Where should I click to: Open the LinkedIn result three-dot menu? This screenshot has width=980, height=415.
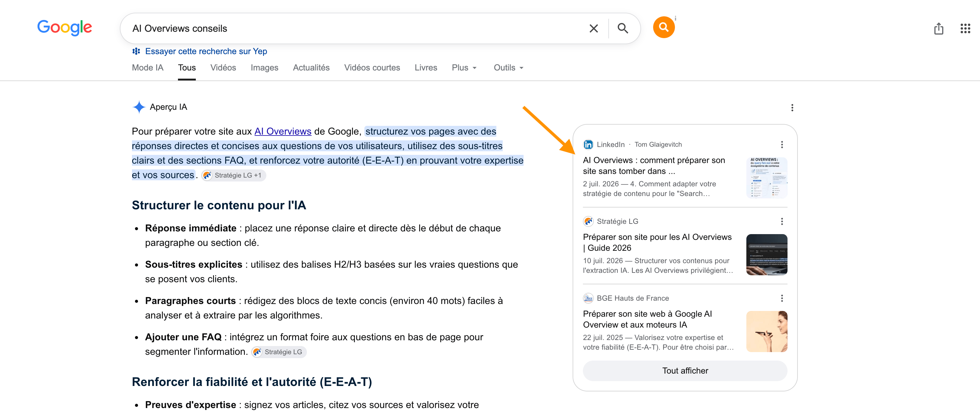coord(782,145)
